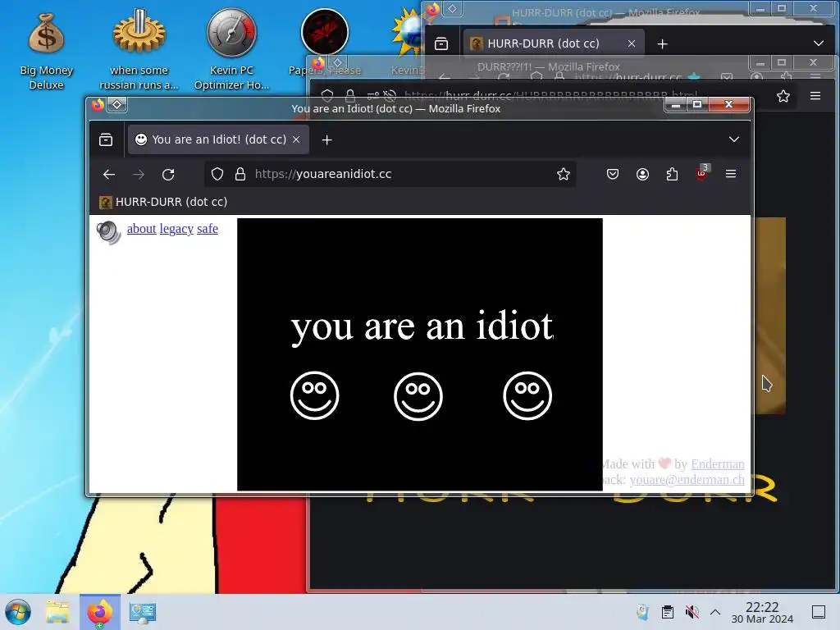Viewport: 840px width, 630px height.
Task: Open the Enderman link
Action: click(x=717, y=464)
